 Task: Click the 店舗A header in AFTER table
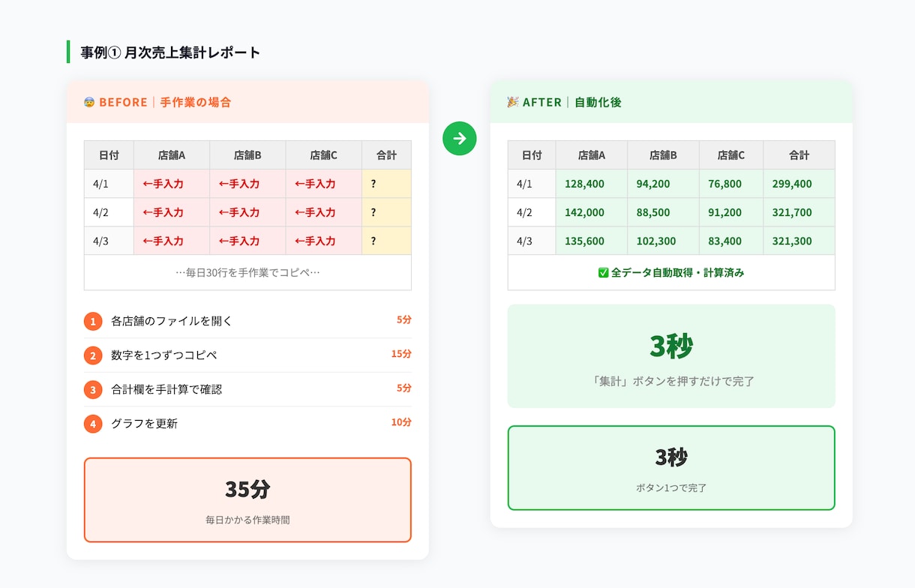pos(592,155)
